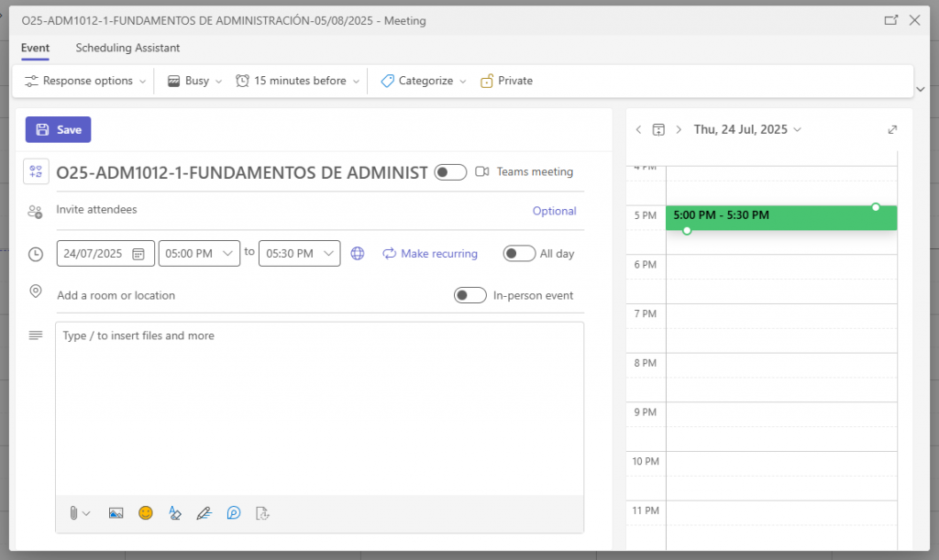Jump to today calendar icon
Viewport: 939px width, 560px height.
(658, 130)
